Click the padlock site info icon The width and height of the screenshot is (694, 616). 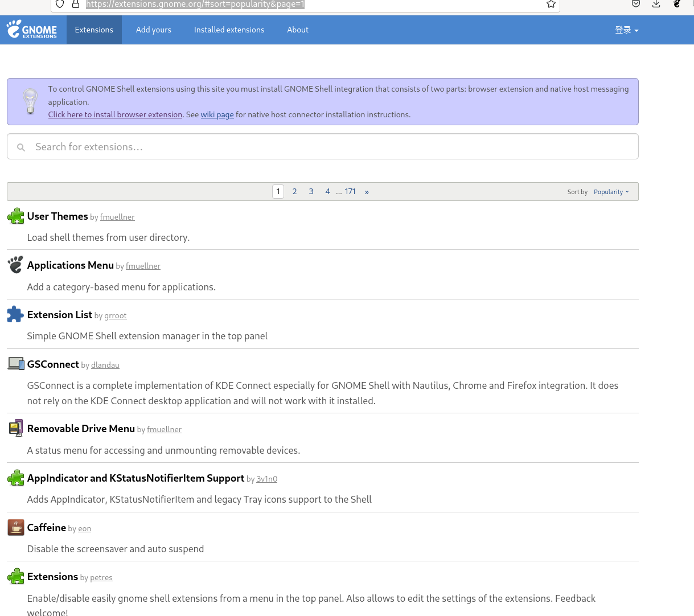point(76,4)
